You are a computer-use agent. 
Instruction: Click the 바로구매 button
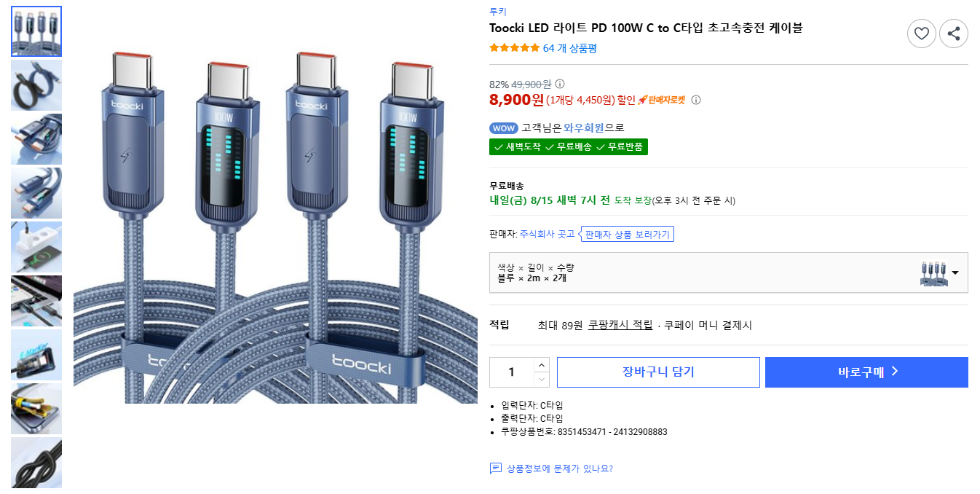click(x=866, y=372)
